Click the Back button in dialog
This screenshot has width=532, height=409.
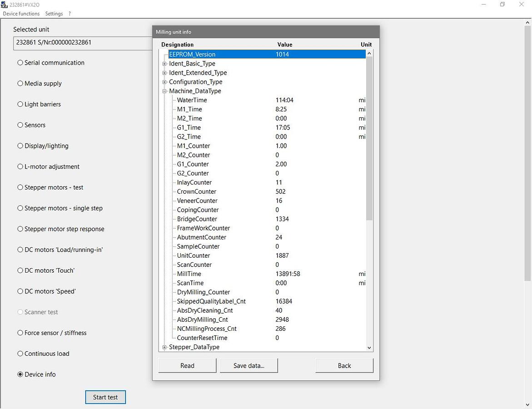coord(344,366)
